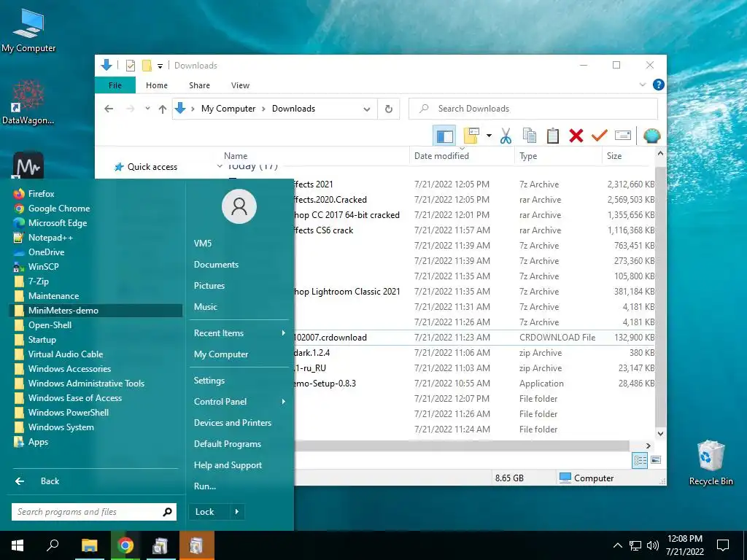Switch to the Home ribbon tab
The height and width of the screenshot is (560, 747).
click(157, 85)
